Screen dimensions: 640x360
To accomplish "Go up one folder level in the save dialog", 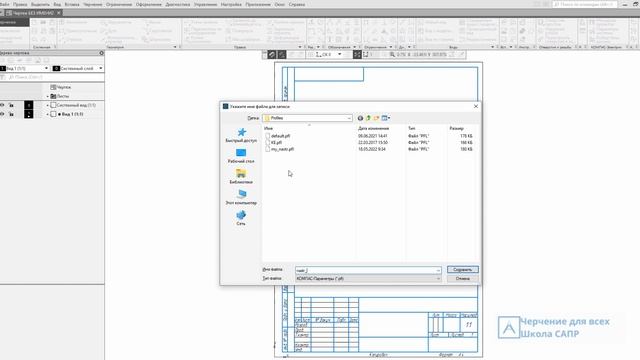I will point(368,118).
